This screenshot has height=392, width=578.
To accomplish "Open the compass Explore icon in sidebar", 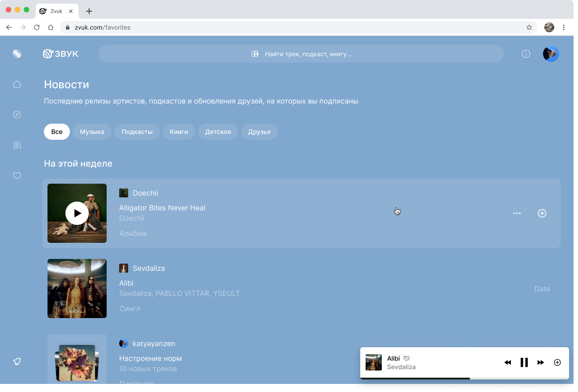I will click(17, 115).
